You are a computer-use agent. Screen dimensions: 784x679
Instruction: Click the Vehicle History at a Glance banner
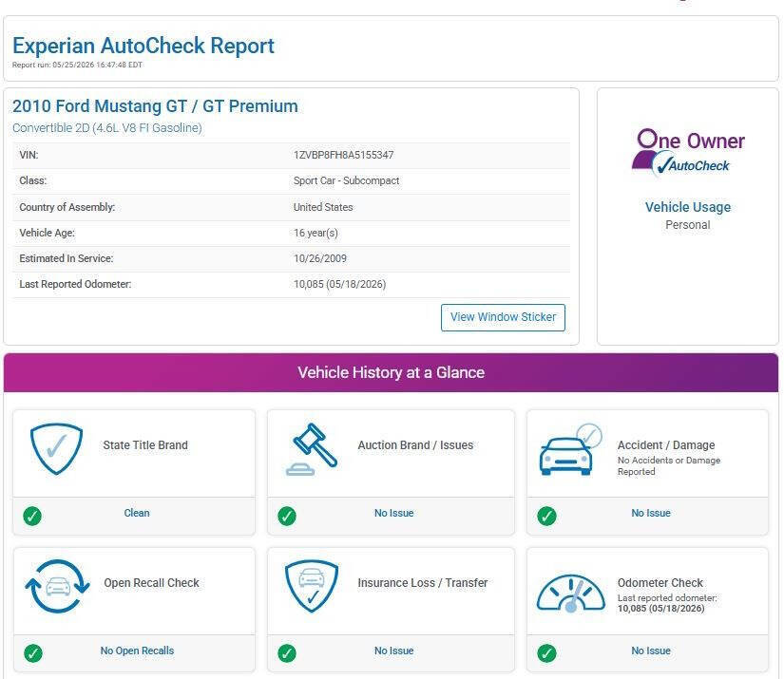tap(391, 372)
